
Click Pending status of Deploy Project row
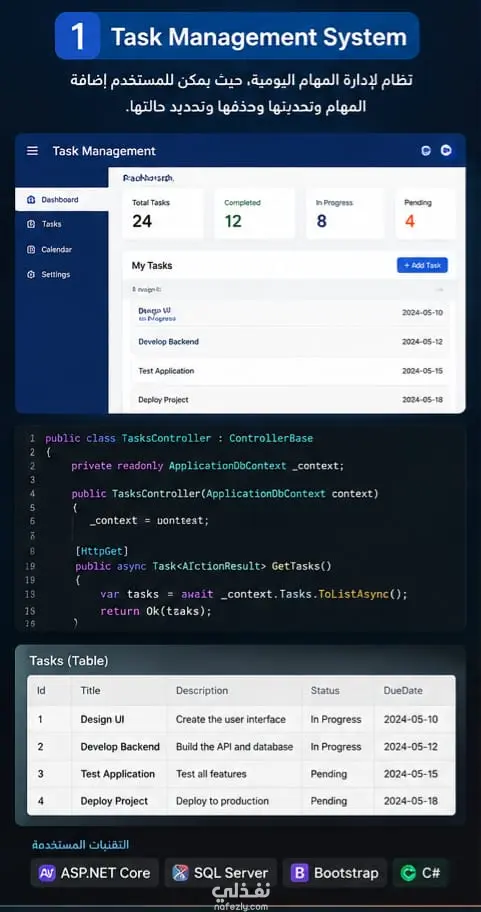click(x=329, y=801)
